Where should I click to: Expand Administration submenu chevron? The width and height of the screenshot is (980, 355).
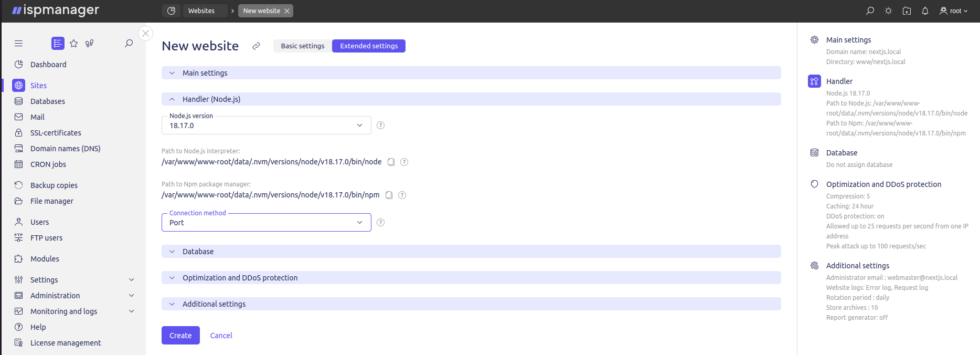[x=132, y=296]
